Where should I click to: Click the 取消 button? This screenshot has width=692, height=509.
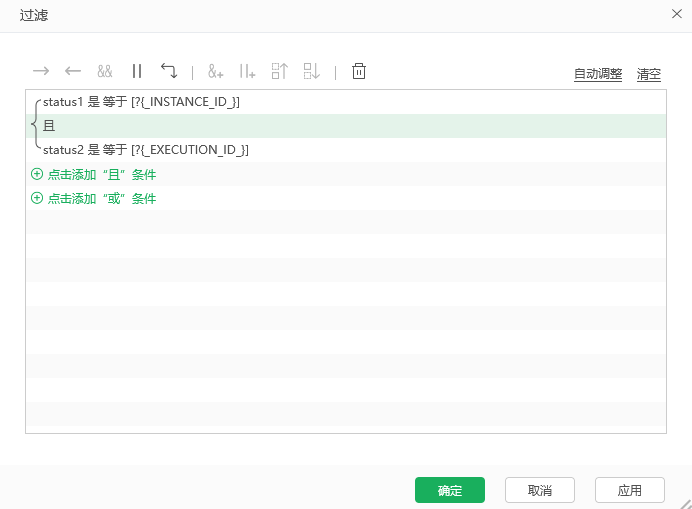(x=540, y=490)
